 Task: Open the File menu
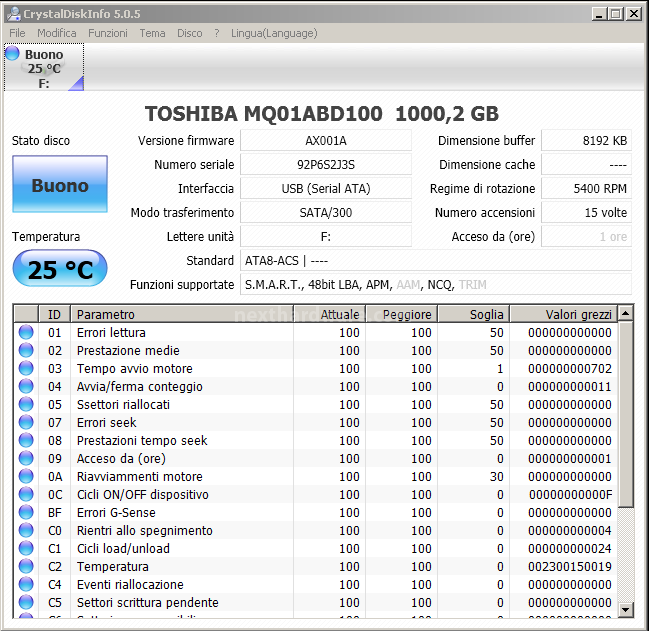coord(17,33)
